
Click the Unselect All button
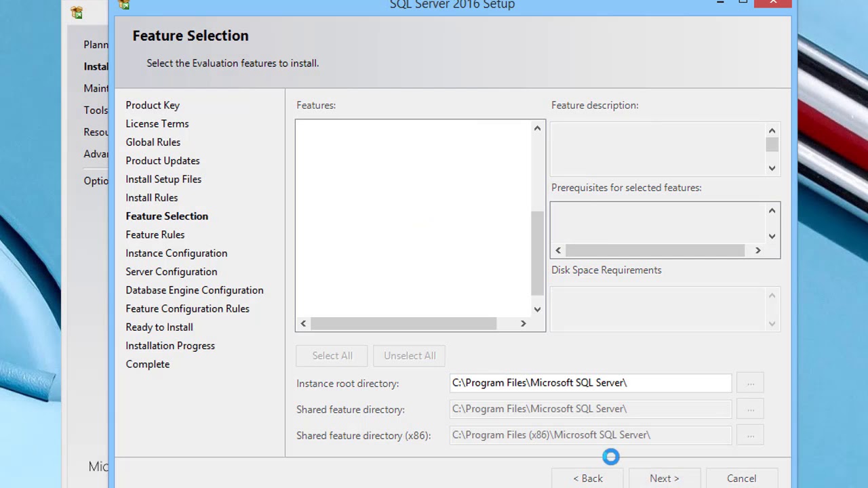410,356
